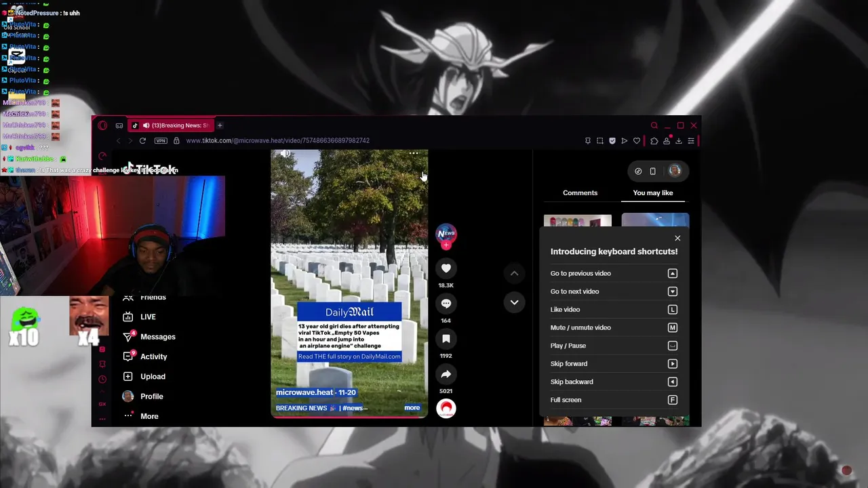
Task: Switch to the Comments tab
Action: coord(580,192)
